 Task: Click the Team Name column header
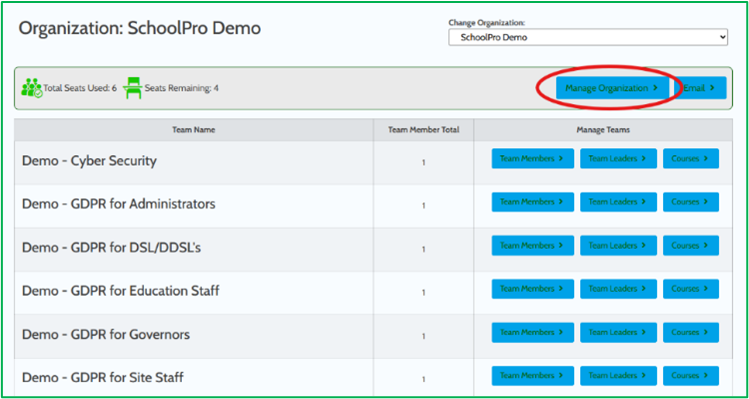pyautogui.click(x=193, y=130)
